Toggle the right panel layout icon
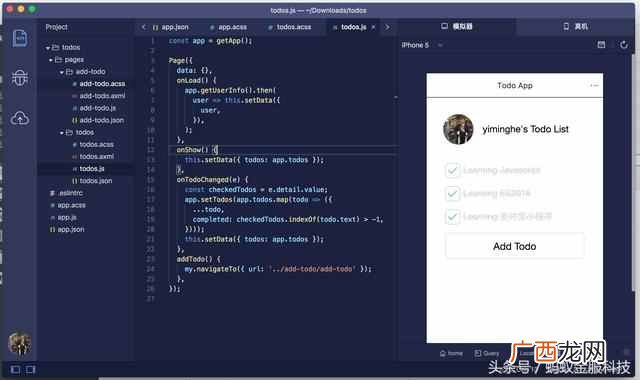Image resolution: width=640 pixels, height=380 pixels. click(x=31, y=370)
